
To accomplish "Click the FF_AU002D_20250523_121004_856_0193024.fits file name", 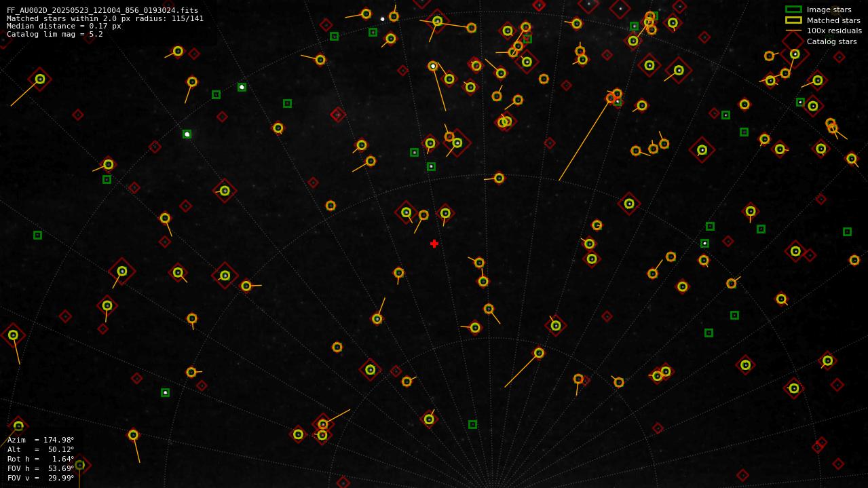I will pos(102,10).
